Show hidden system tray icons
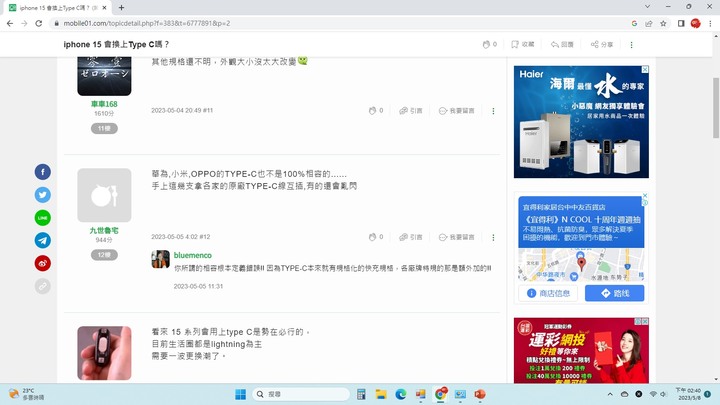 click(610, 394)
